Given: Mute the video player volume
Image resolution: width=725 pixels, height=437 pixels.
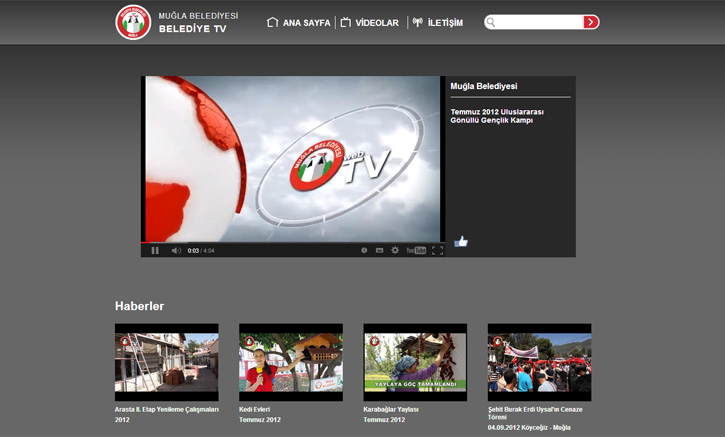Looking at the screenshot, I should [x=176, y=250].
